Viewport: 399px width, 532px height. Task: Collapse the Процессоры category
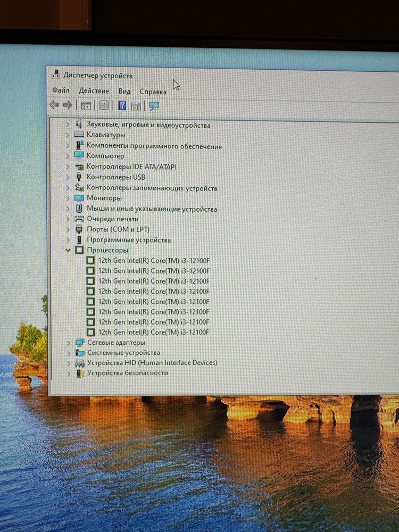click(68, 250)
